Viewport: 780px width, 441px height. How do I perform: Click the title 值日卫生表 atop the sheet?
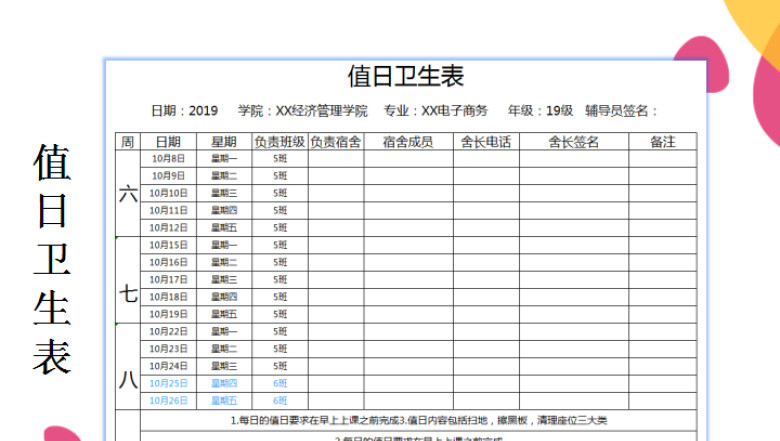coord(405,77)
